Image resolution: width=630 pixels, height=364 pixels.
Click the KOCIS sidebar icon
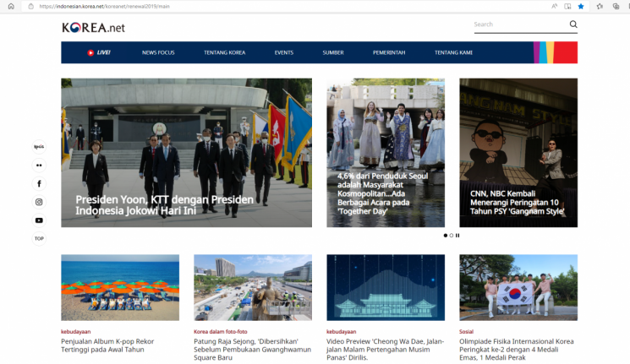(39, 146)
